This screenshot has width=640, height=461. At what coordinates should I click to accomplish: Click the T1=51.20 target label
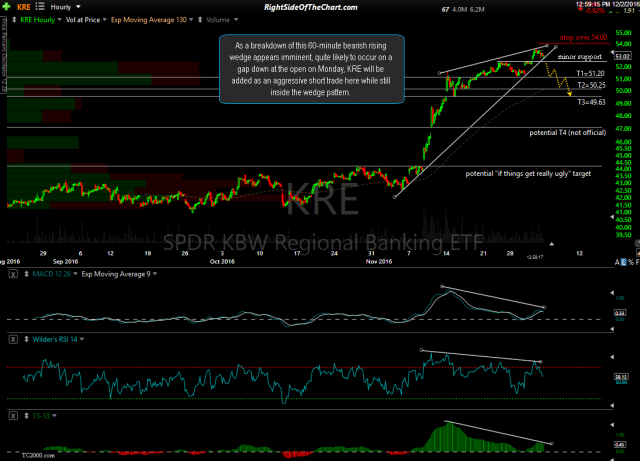pos(590,73)
